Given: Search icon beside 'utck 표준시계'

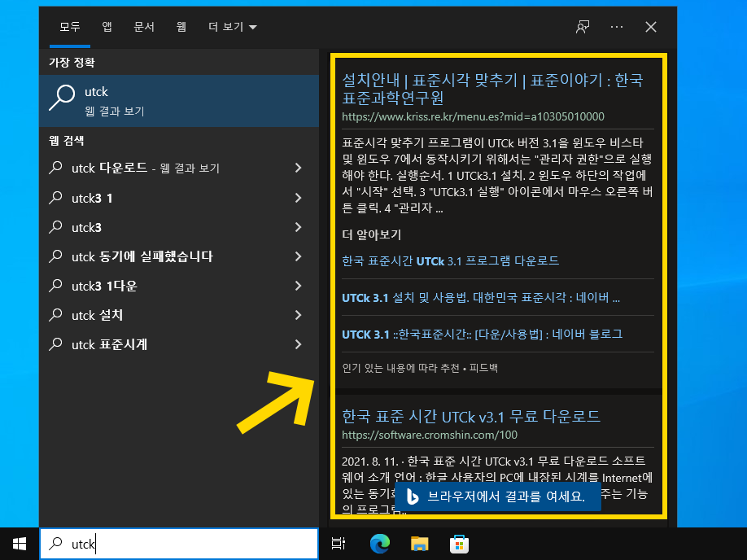Looking at the screenshot, I should pyautogui.click(x=55, y=343).
